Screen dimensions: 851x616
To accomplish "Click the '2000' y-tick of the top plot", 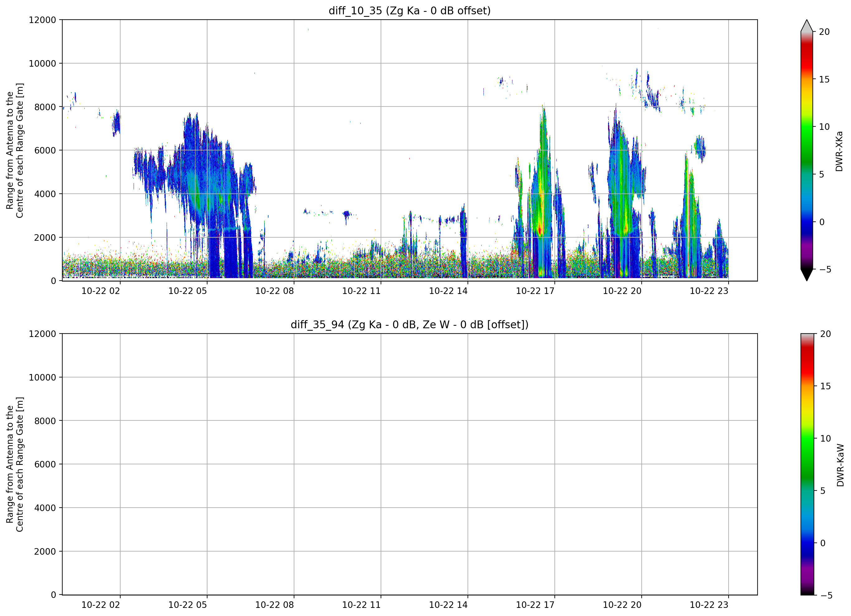I will pos(45,238).
